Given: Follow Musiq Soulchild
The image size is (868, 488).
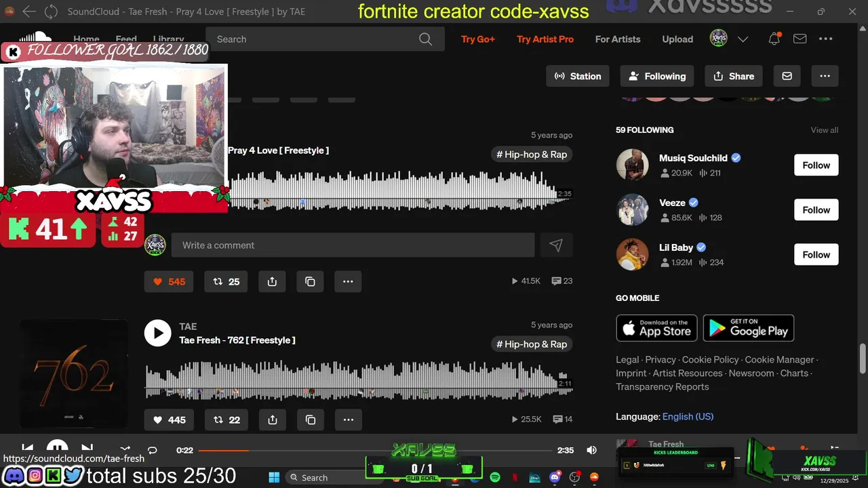Looking at the screenshot, I should [816, 165].
